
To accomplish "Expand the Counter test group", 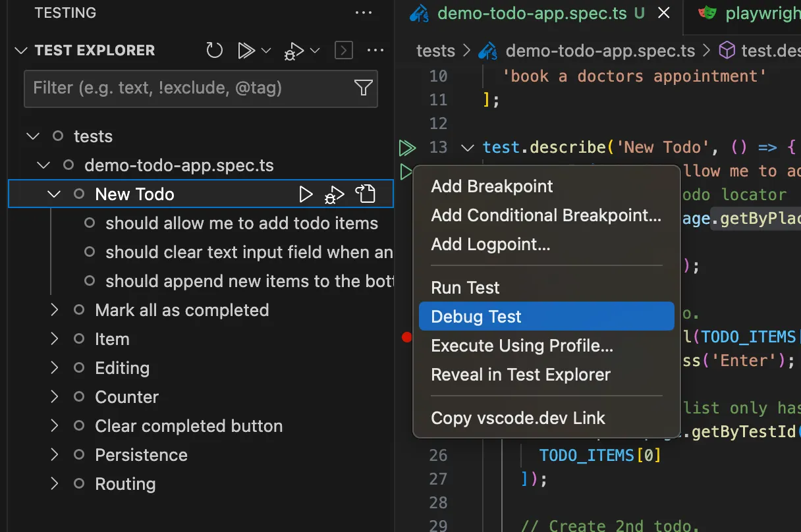I will pos(54,397).
